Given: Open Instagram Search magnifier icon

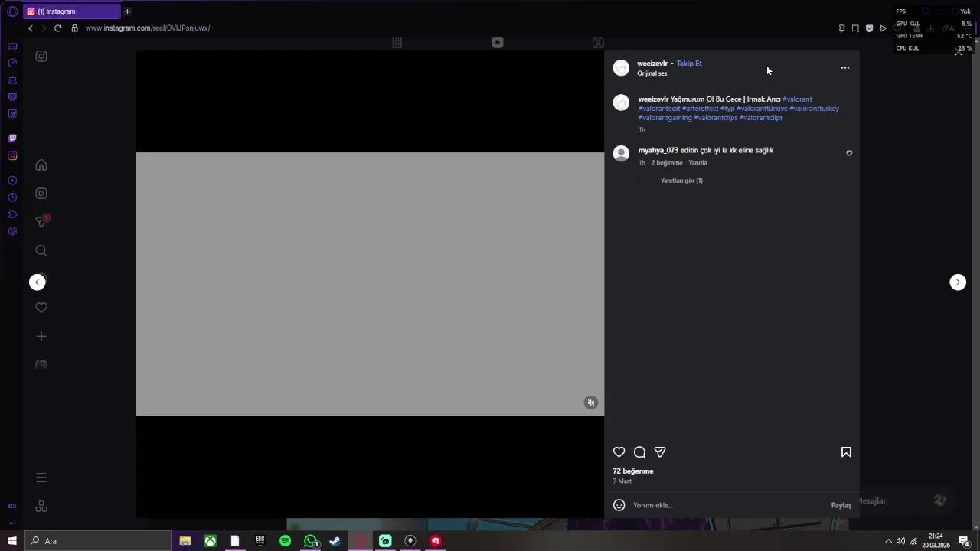Looking at the screenshot, I should pyautogui.click(x=41, y=250).
